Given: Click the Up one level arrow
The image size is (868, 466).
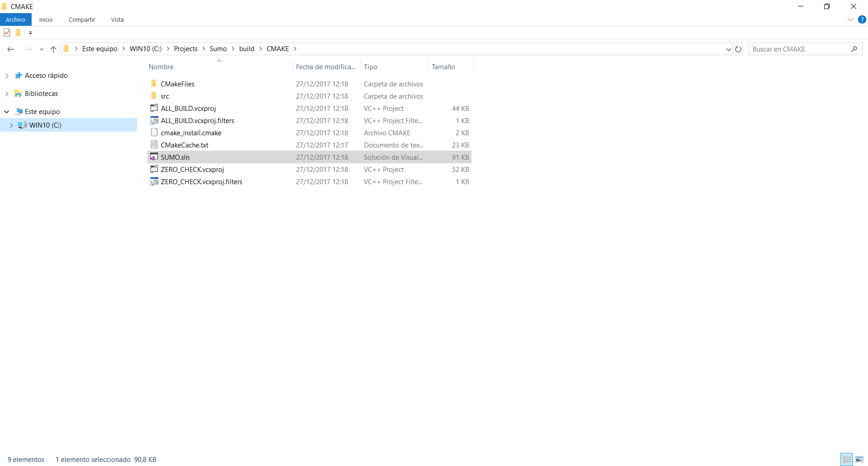Looking at the screenshot, I should [53, 49].
